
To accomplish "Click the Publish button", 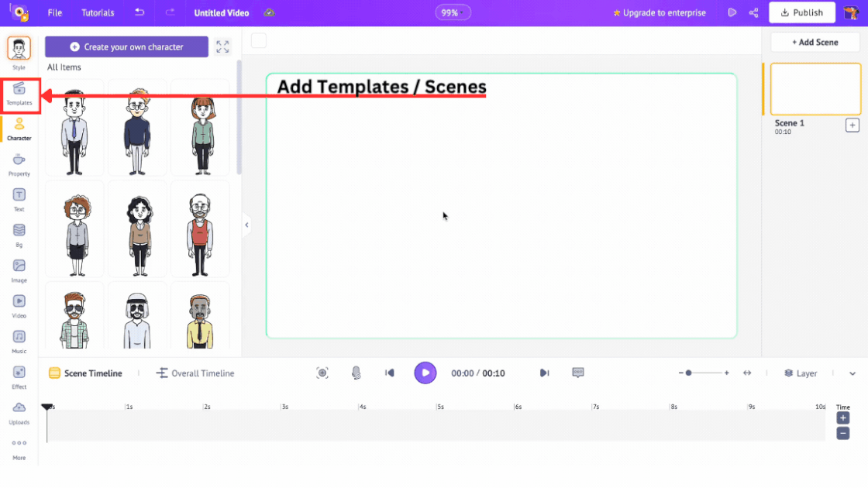I will pos(801,12).
